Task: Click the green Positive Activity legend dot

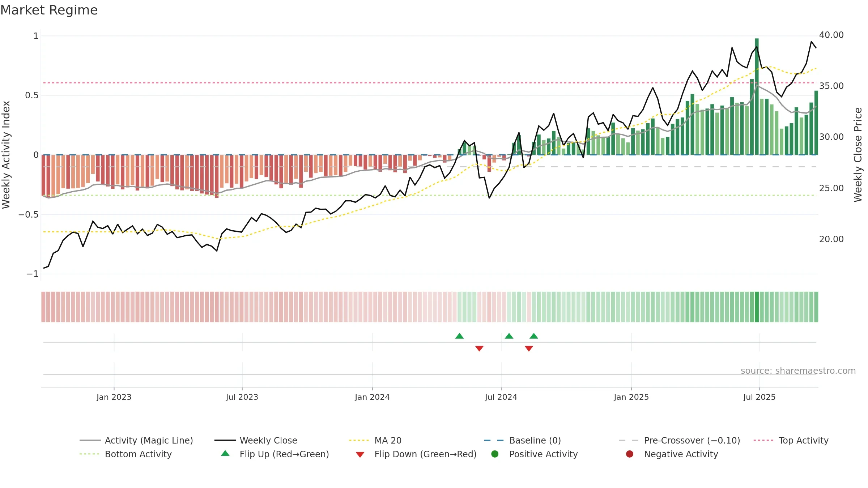Action: coord(495,454)
